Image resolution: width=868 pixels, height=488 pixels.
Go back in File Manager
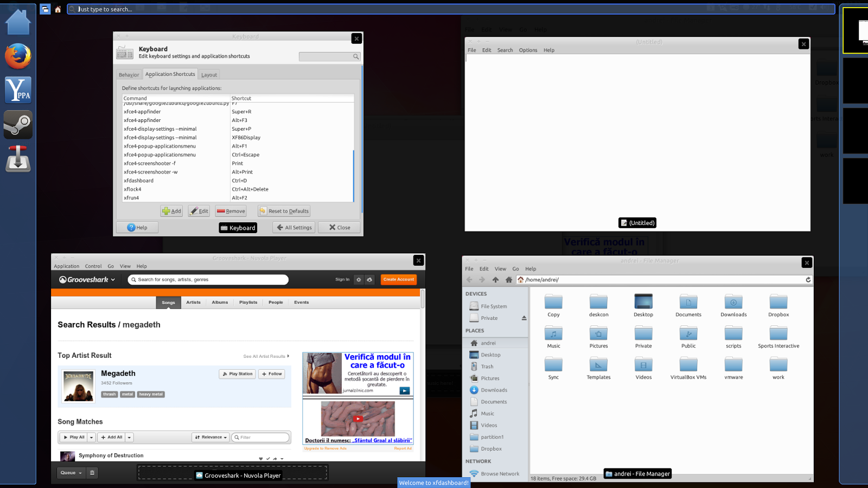[469, 280]
